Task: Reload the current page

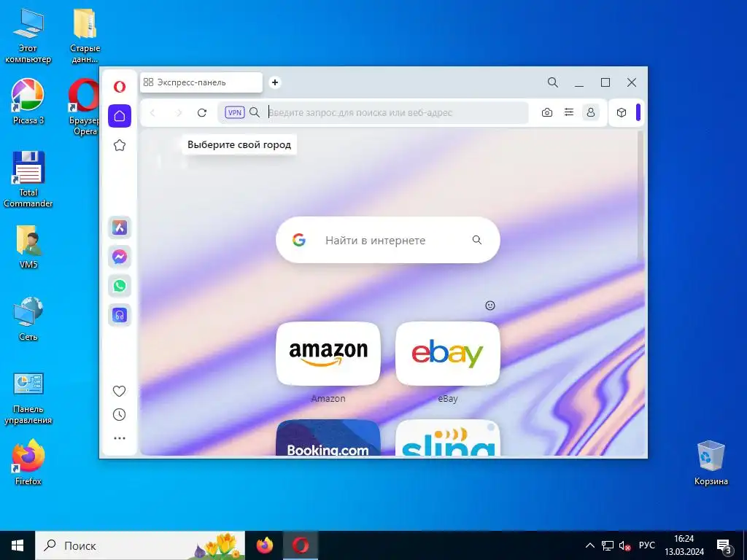Action: pyautogui.click(x=202, y=112)
